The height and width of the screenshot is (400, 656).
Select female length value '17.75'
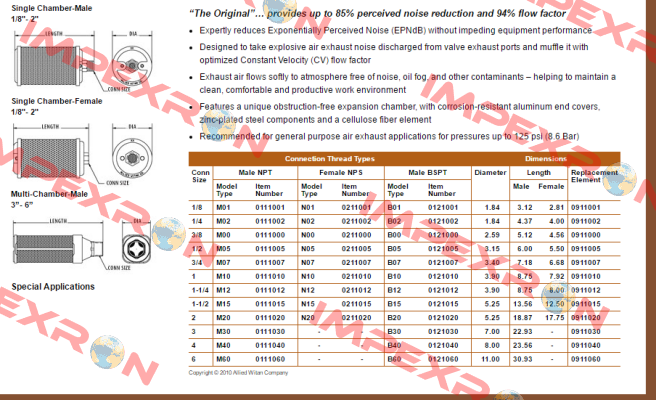click(x=554, y=318)
